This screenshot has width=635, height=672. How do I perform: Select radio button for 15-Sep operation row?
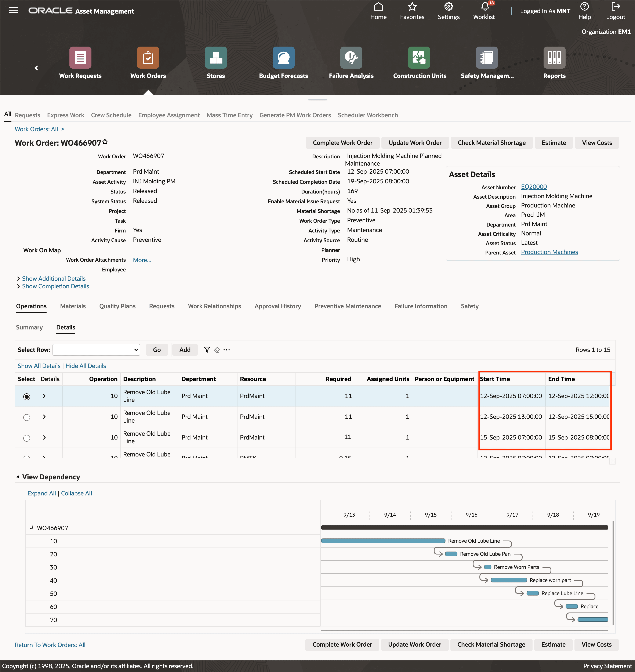(x=26, y=438)
